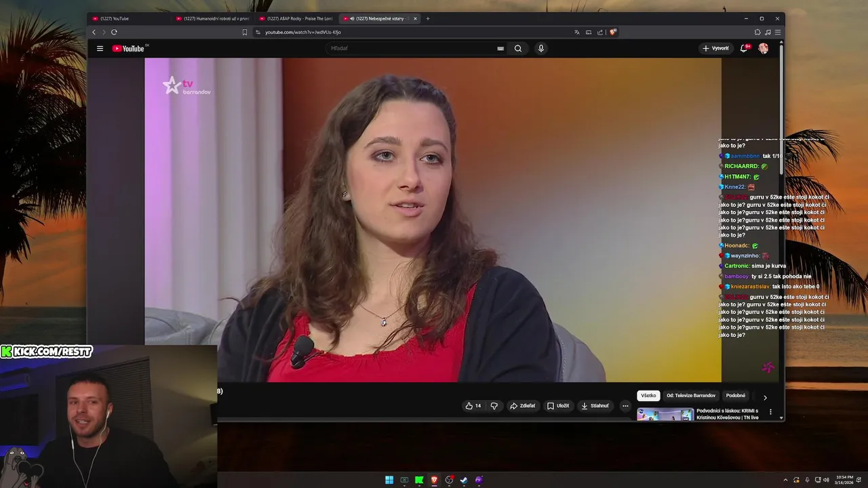Click the Stiahnuť download button

tap(595, 406)
